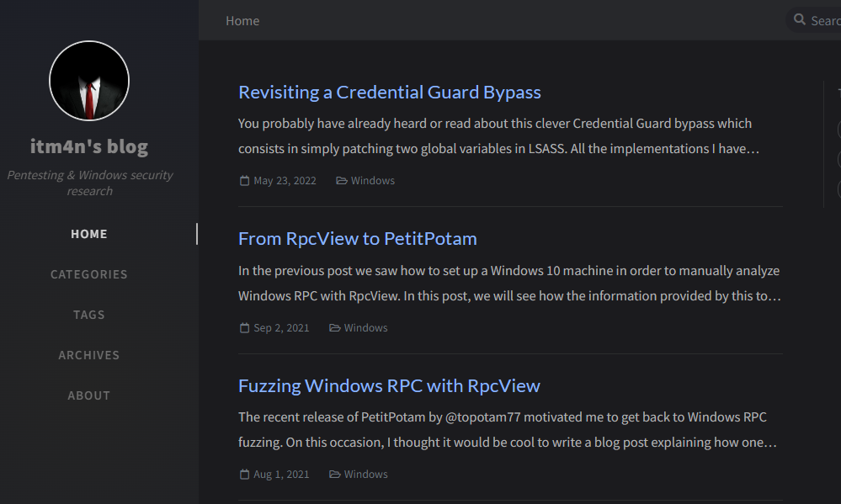Click folder icon on Credential Guard post
Image resolution: width=841 pixels, height=504 pixels.
click(x=342, y=181)
